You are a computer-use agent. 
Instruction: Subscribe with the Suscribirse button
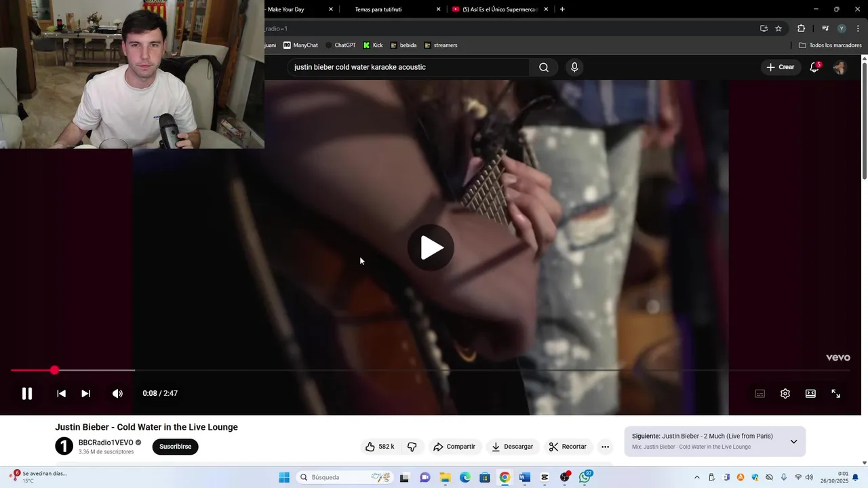(x=175, y=447)
